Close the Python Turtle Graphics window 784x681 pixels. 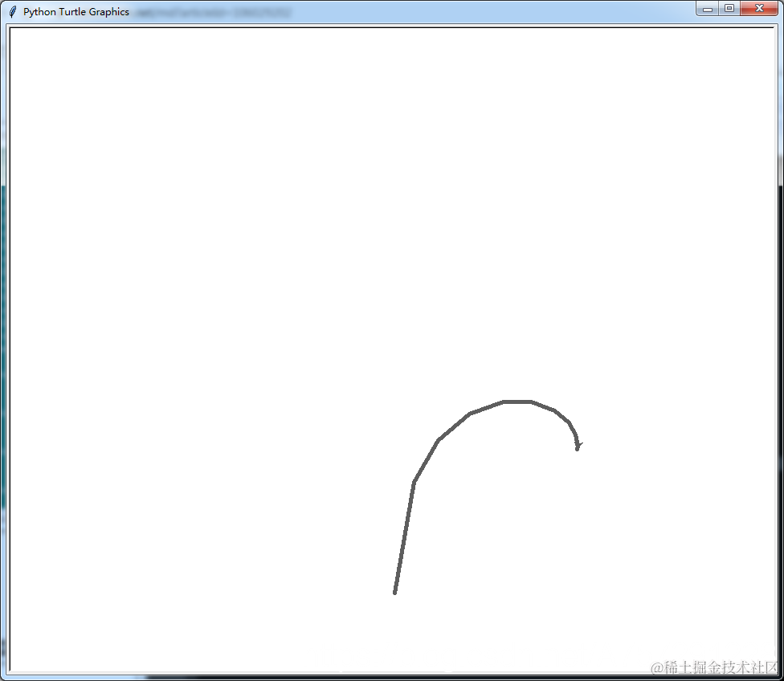[759, 9]
